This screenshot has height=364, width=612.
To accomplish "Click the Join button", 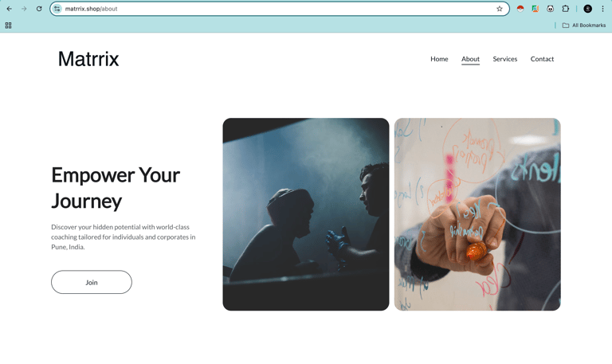I will click(92, 282).
